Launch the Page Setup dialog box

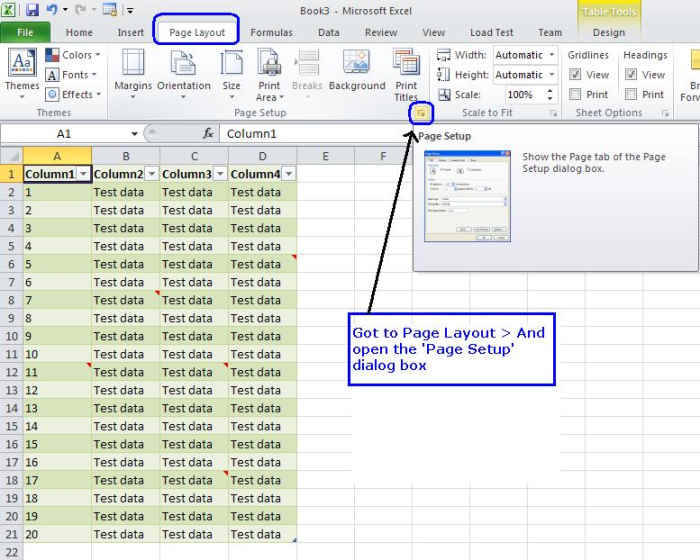point(422,114)
